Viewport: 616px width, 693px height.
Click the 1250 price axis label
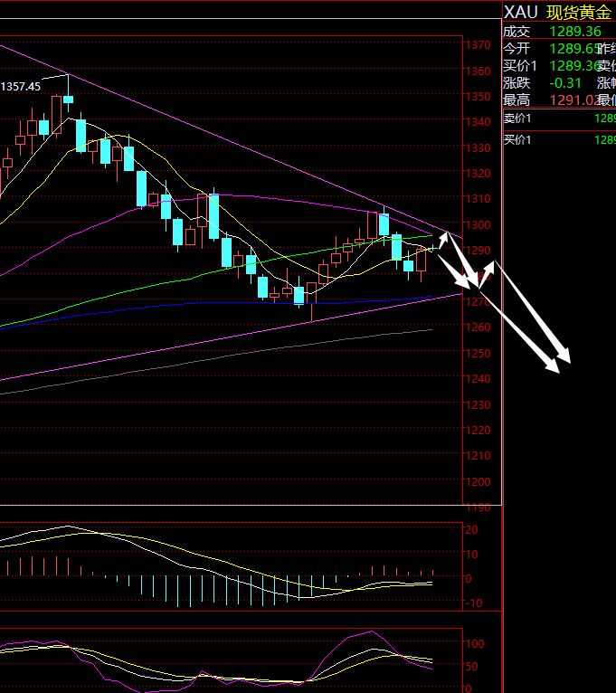478,354
